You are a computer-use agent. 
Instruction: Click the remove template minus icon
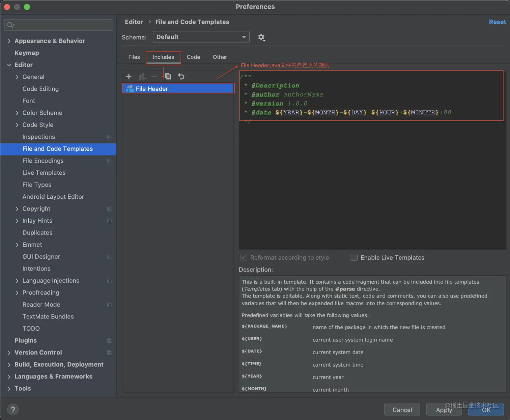155,77
